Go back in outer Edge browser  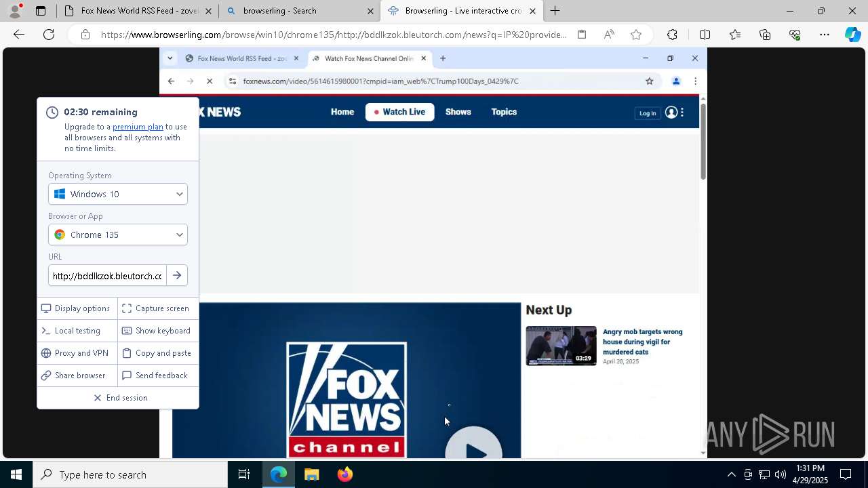tap(19, 35)
